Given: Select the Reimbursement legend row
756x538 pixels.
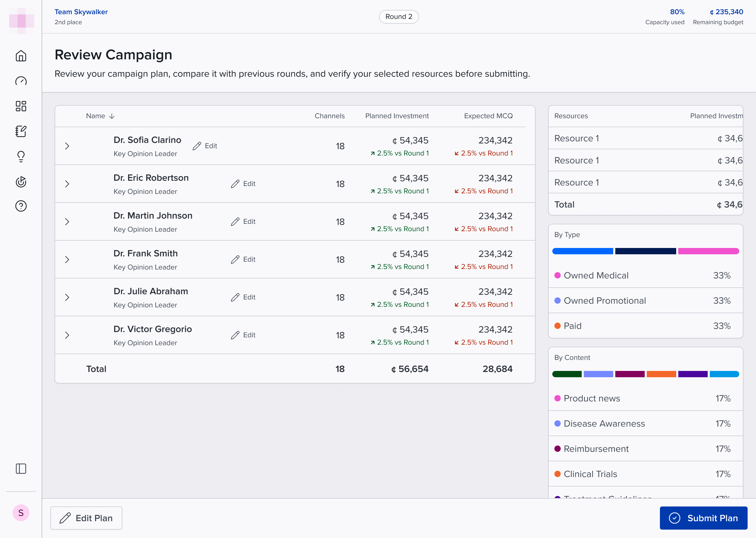Looking at the screenshot, I should coord(645,449).
